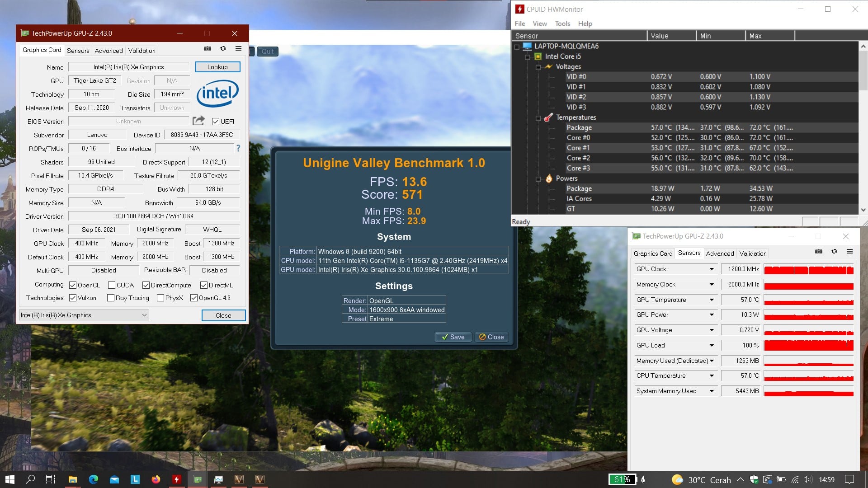The width and height of the screenshot is (868, 488).
Task: Collapse the Intel Core i5 tree node
Action: (x=527, y=57)
